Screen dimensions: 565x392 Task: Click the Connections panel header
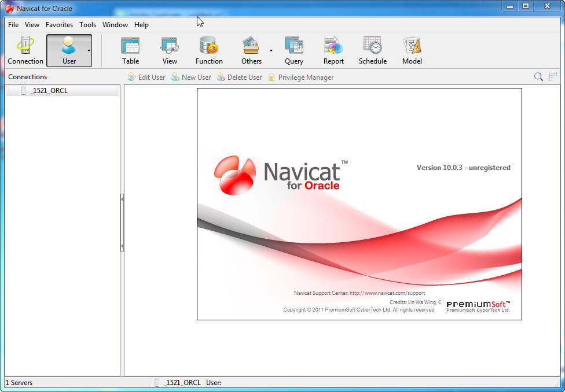click(27, 77)
